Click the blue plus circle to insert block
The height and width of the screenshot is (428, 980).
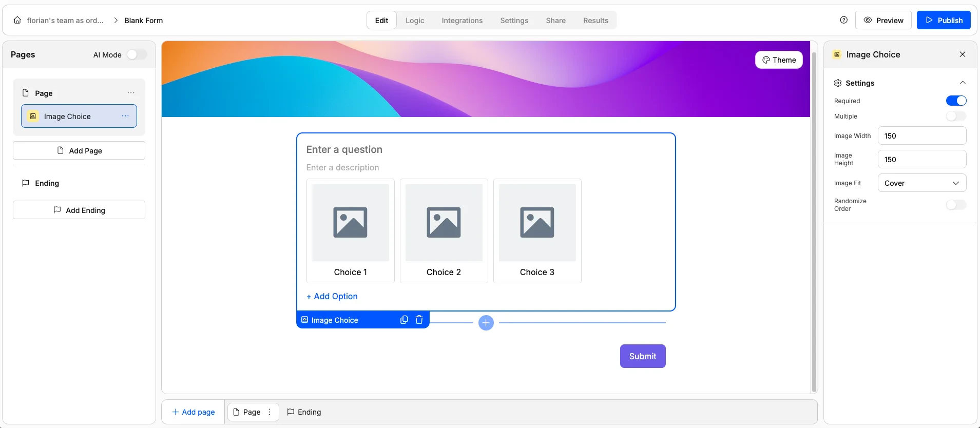click(x=486, y=323)
